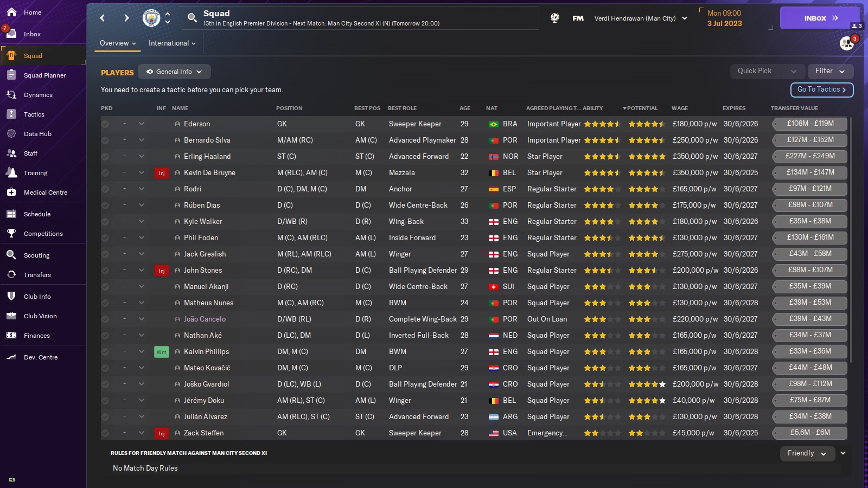
Task: Open the Medical Centre sidebar icon
Action: 11,192
